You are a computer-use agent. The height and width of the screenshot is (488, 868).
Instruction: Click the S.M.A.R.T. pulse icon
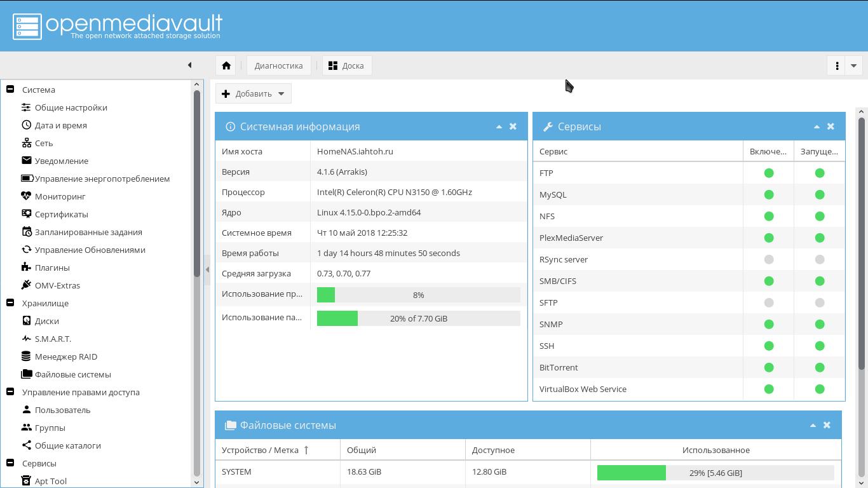coord(26,339)
